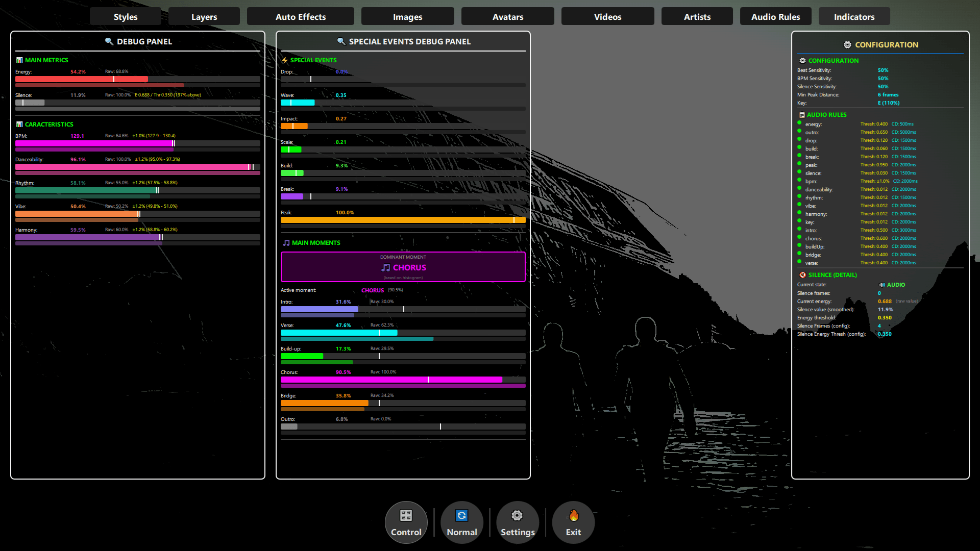
Task: Click the Peak progress bar at 100%
Action: click(403, 219)
